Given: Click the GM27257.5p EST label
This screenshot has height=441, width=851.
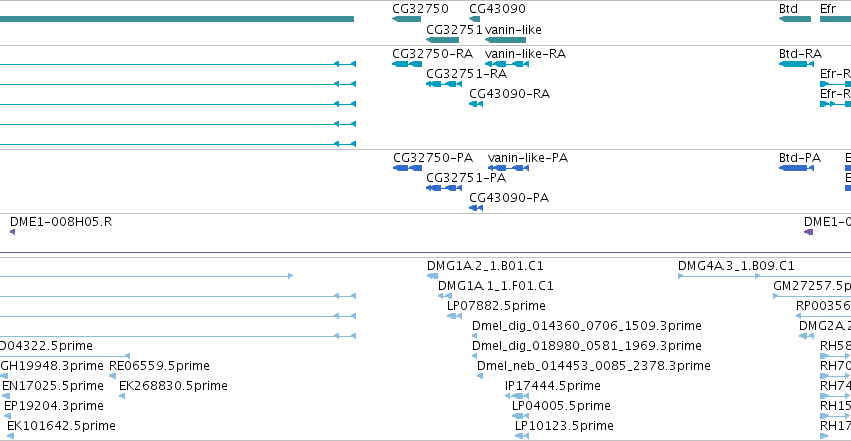Looking at the screenshot, I should [x=812, y=286].
